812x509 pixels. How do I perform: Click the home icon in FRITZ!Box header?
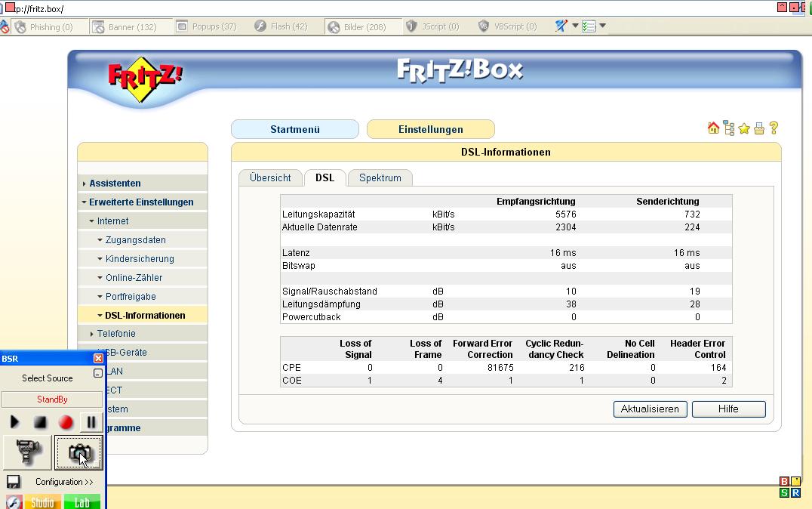click(x=713, y=128)
